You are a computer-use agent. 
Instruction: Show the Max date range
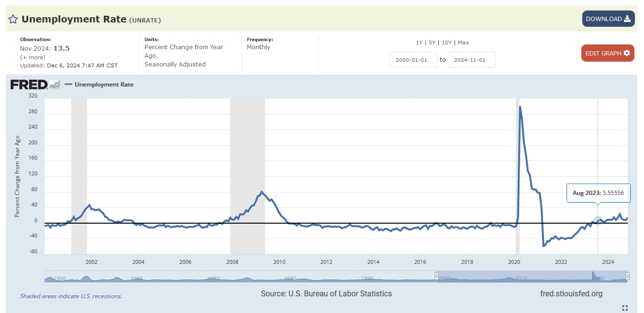463,43
